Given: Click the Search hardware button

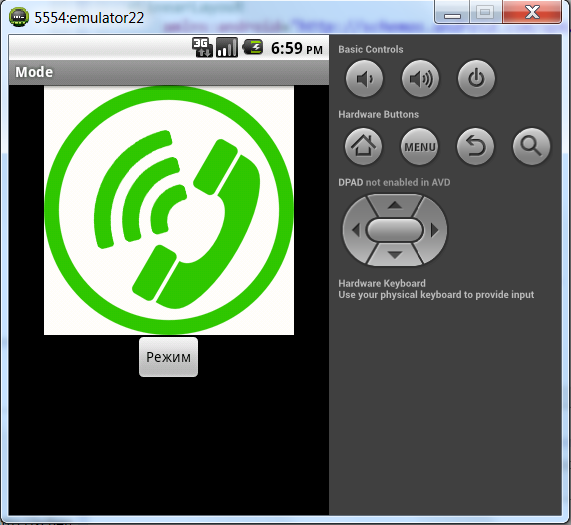Looking at the screenshot, I should click(531, 146).
